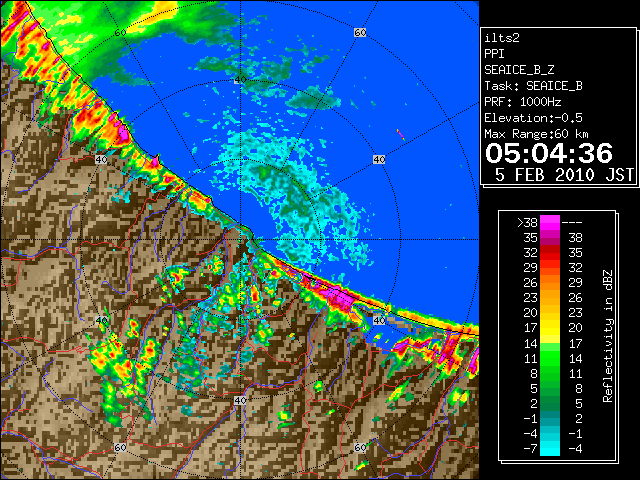Select the PPI scan type label
The image size is (640, 480).
click(x=494, y=54)
